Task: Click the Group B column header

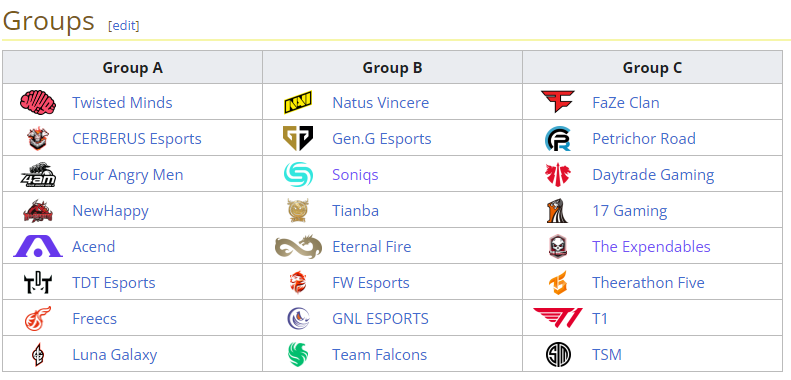Action: coord(392,67)
